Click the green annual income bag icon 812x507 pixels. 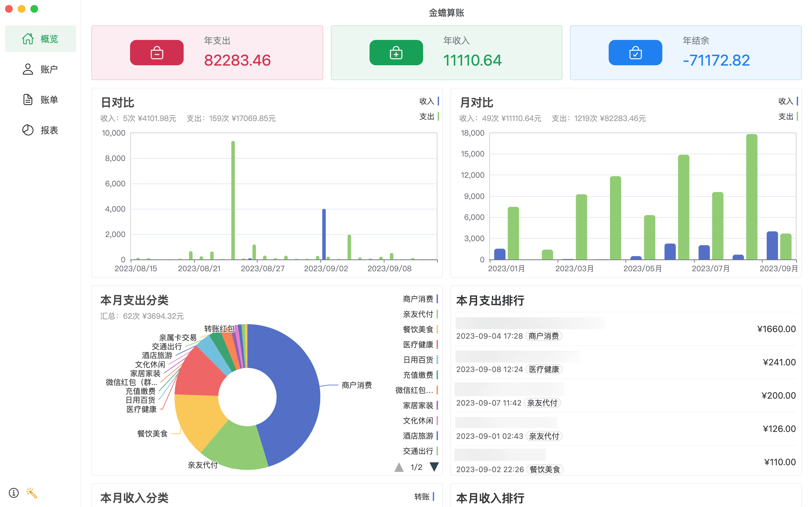(396, 53)
